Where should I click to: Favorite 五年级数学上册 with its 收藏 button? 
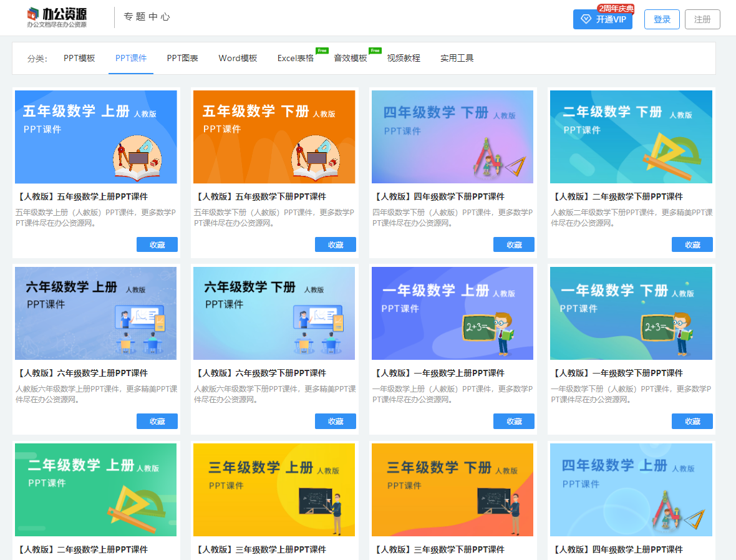(x=157, y=244)
